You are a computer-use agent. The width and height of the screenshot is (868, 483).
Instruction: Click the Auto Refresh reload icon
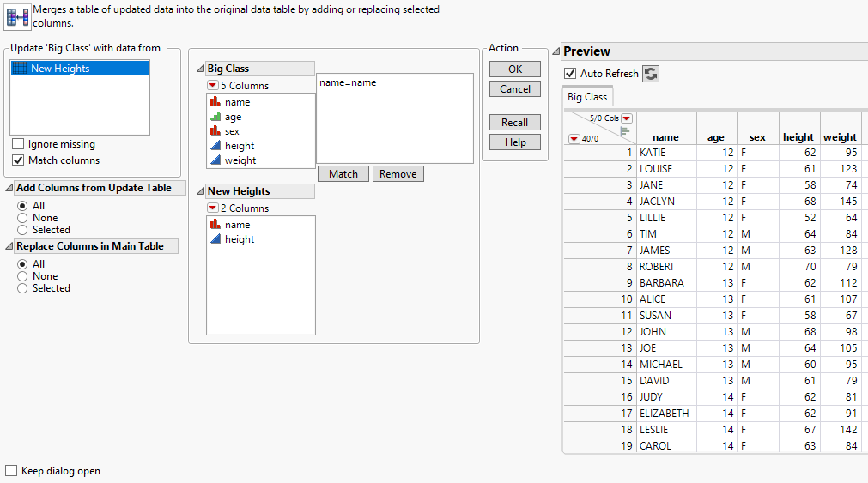coord(652,74)
